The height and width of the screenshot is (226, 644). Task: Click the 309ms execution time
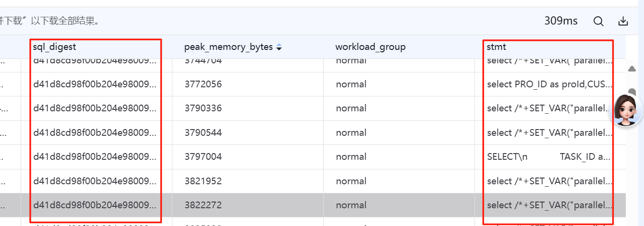[x=561, y=21]
